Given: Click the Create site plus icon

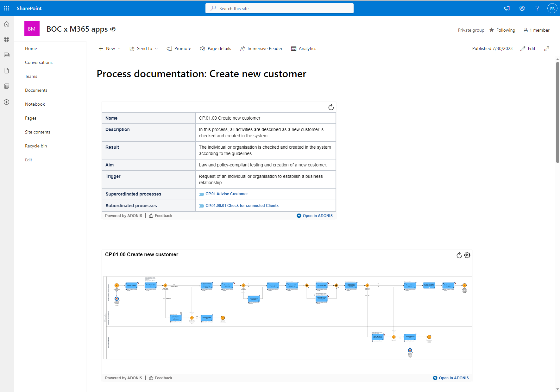Looking at the screenshot, I should 7,102.
